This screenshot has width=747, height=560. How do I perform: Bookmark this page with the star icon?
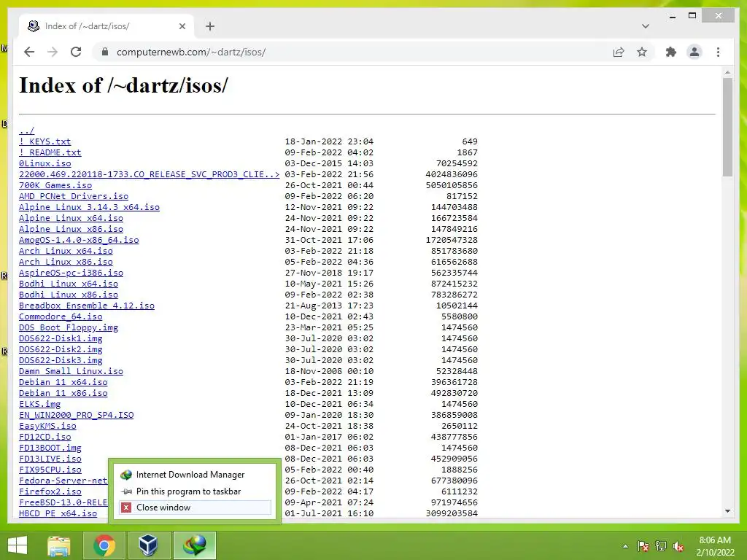pyautogui.click(x=642, y=52)
